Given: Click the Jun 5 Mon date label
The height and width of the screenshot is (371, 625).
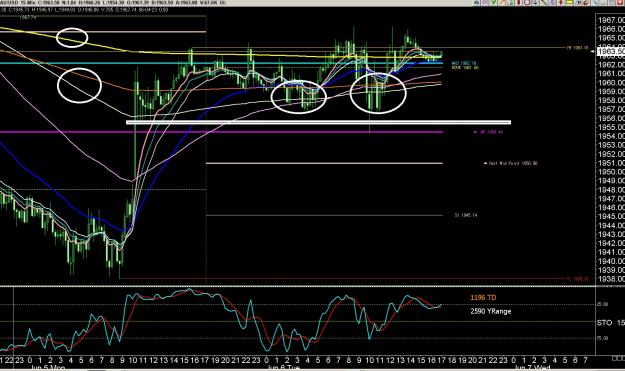Looking at the screenshot, I should pyautogui.click(x=47, y=367).
